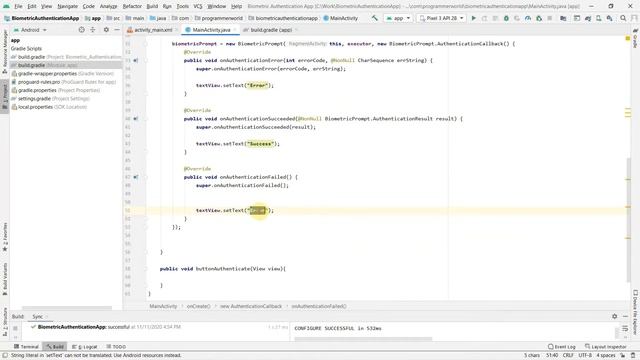Open the Gradle side panel
Screen dimensions: 640x360
coord(635,38)
